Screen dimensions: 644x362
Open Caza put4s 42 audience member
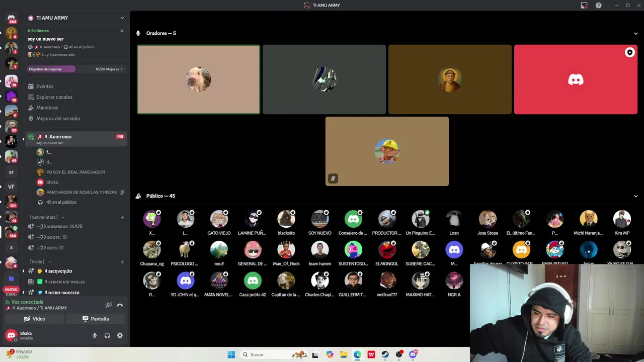253,285
